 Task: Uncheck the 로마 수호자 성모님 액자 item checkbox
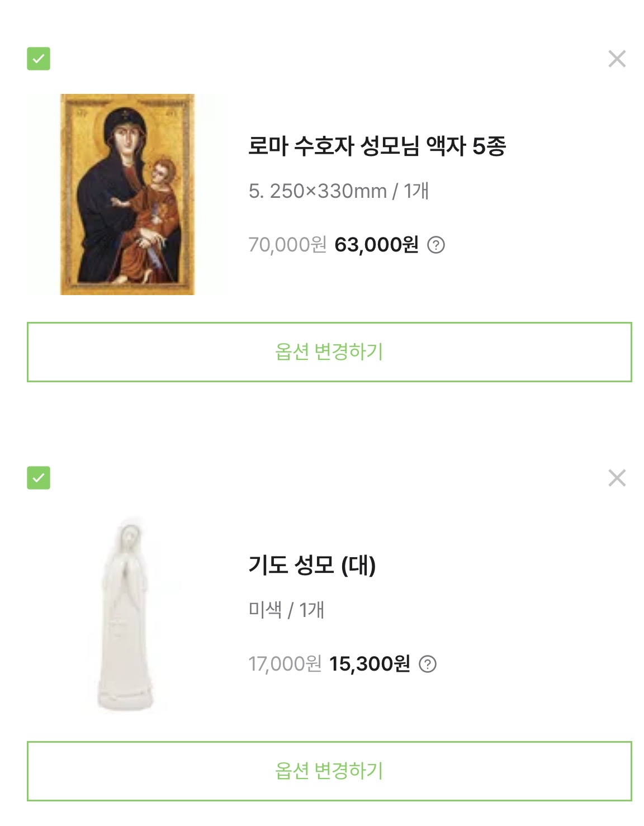pyautogui.click(x=39, y=59)
